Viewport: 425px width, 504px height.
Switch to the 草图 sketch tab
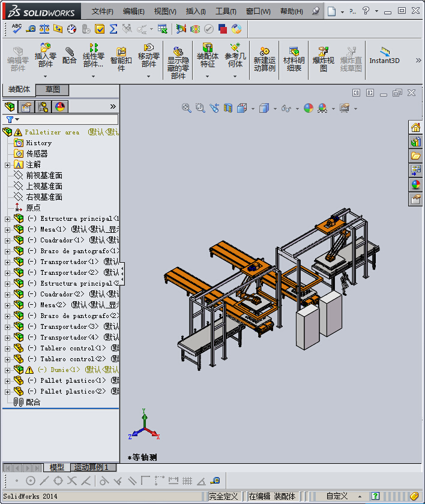[52, 89]
